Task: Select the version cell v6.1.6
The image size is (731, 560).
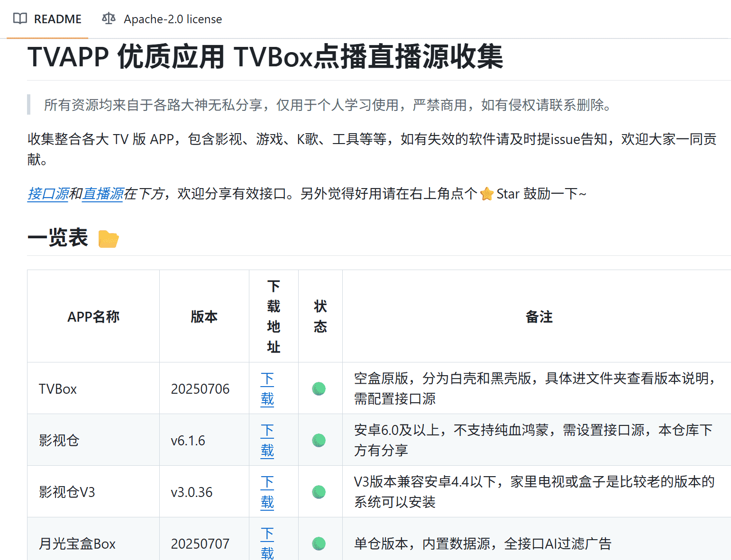Action: point(204,440)
